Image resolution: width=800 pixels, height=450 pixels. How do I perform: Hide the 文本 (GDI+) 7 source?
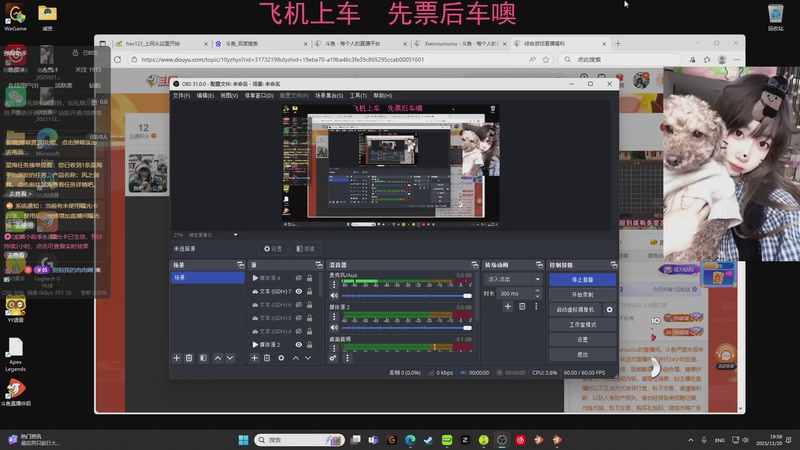pyautogui.click(x=298, y=291)
